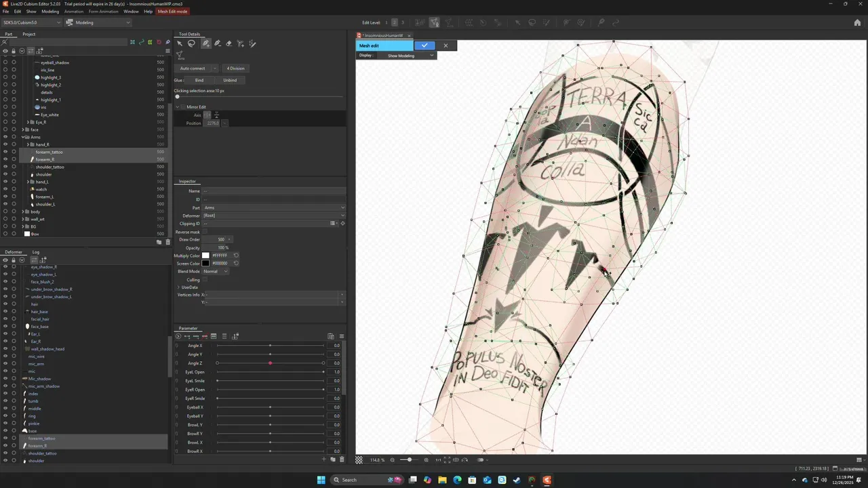The height and width of the screenshot is (488, 868).
Task: Hide the watch layer in Part list
Action: [x=5, y=189]
